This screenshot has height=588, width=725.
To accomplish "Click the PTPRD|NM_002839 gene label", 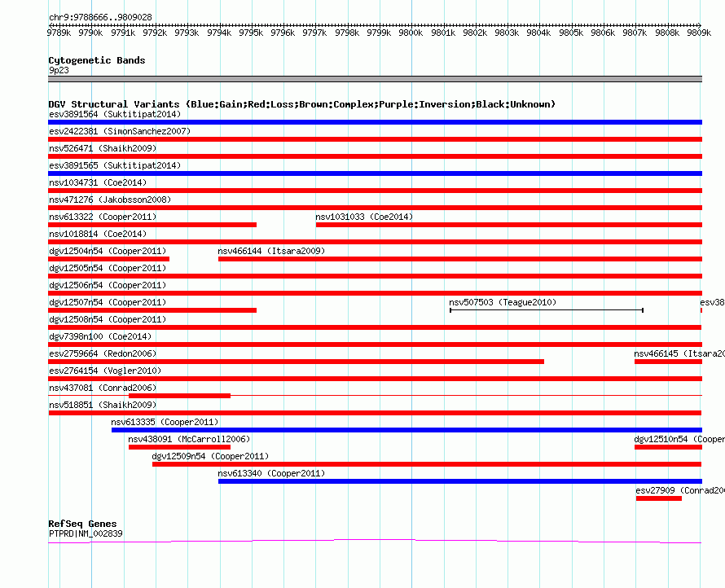I will pyautogui.click(x=86, y=533).
